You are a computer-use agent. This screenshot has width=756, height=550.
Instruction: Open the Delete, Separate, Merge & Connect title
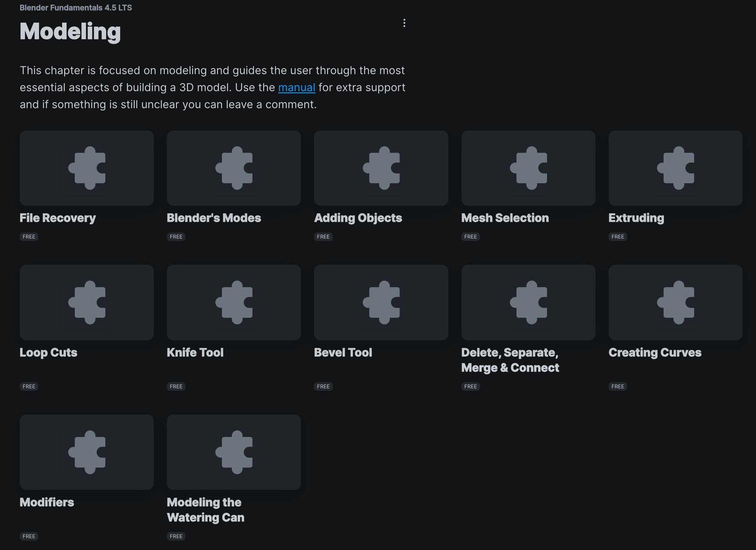pyautogui.click(x=510, y=360)
